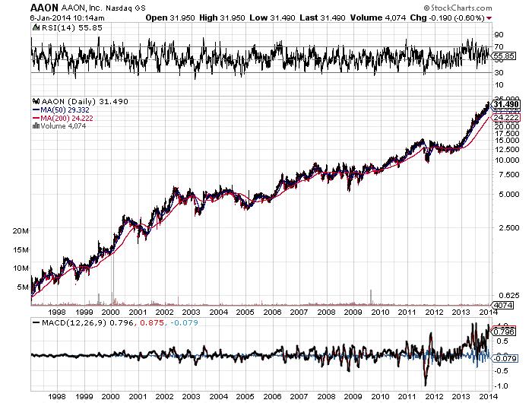Click the 'Low 31.490' header value
The image size is (532, 403).
[272, 17]
